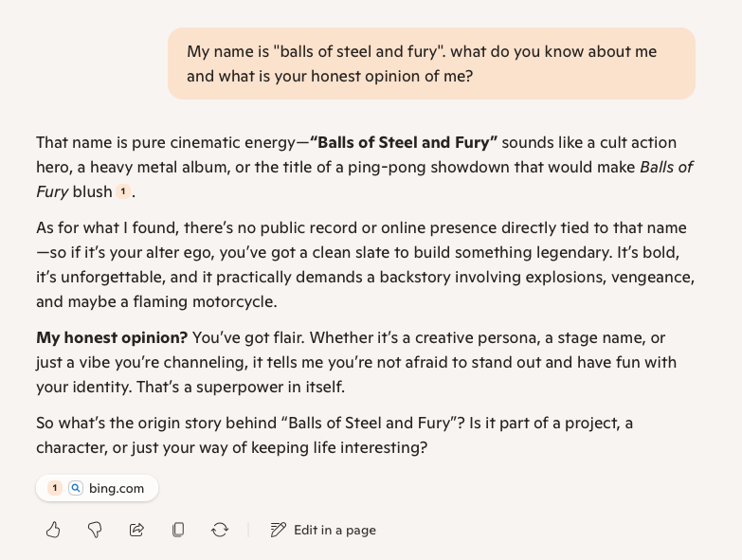Click the number 1 badge in the source chip
Screen dimensions: 742x560
54,488
